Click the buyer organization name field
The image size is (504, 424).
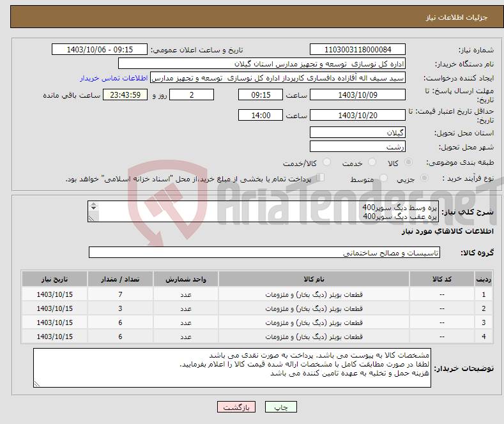(262, 64)
